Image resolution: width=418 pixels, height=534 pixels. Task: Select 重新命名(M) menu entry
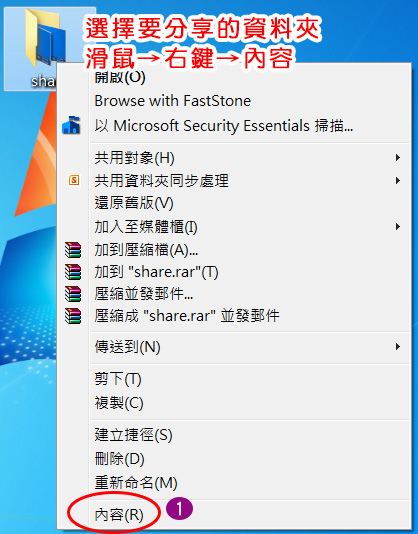click(x=136, y=483)
